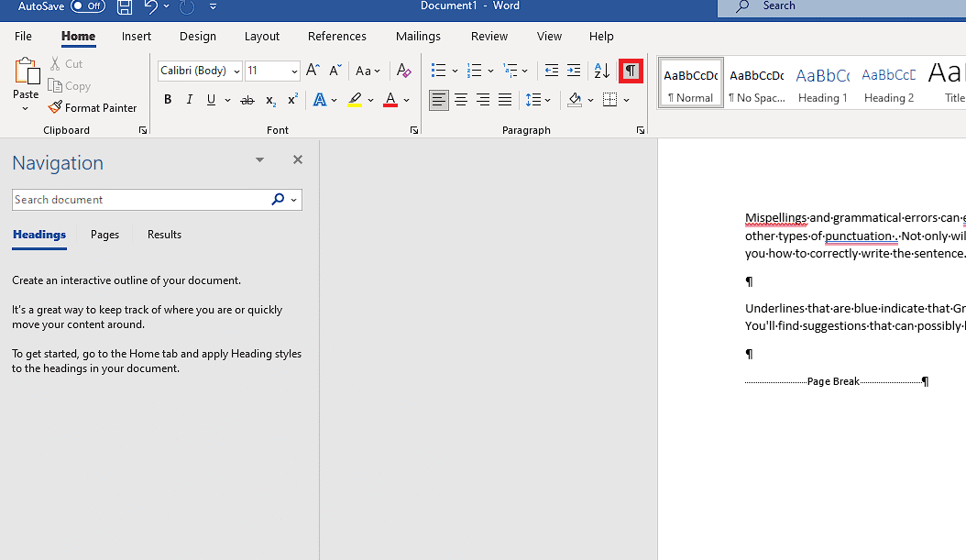Click the Save disk icon
This screenshot has height=560, width=966.
click(125, 7)
